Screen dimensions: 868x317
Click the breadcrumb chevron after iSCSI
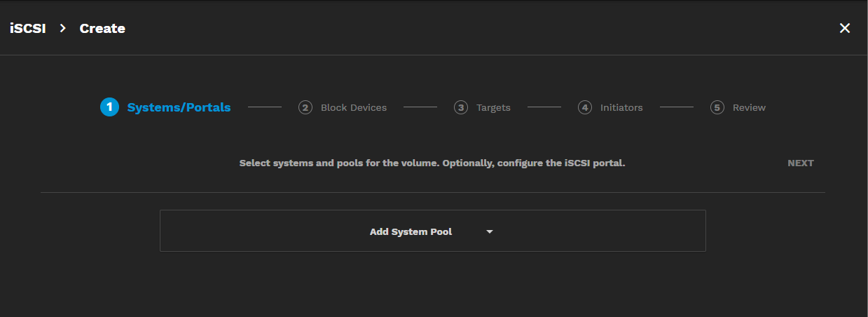[x=62, y=28]
